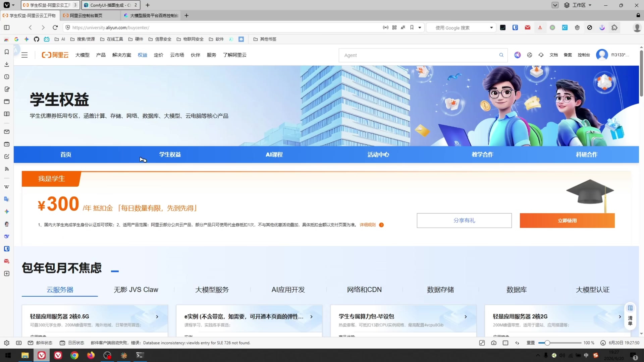Open the 其他书签 bookmarks folder
644x362 pixels.
coord(265,39)
